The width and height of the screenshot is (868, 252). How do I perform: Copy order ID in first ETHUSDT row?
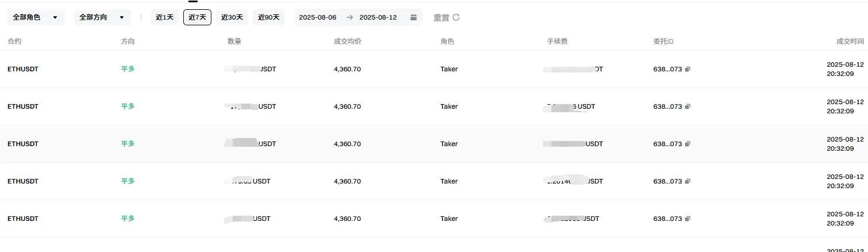(688, 69)
